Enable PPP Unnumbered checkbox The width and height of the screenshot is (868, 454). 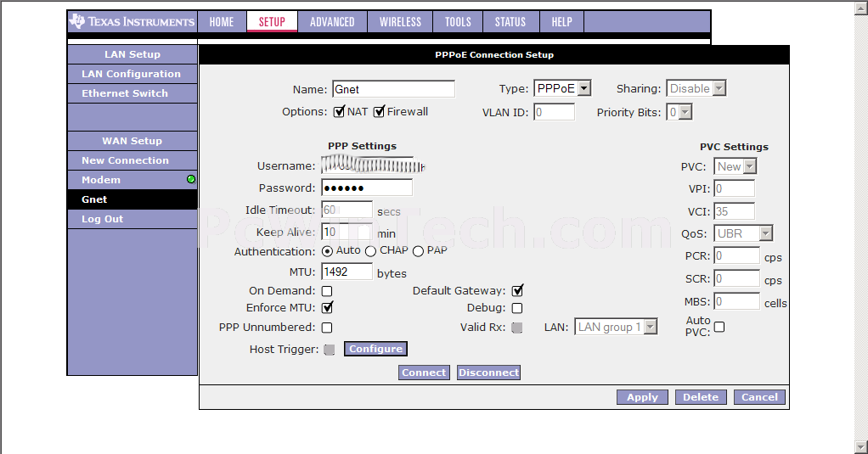pos(327,328)
